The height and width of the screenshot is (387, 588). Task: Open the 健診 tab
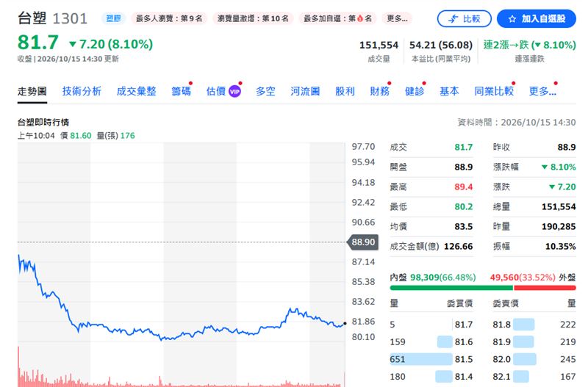pos(415,91)
